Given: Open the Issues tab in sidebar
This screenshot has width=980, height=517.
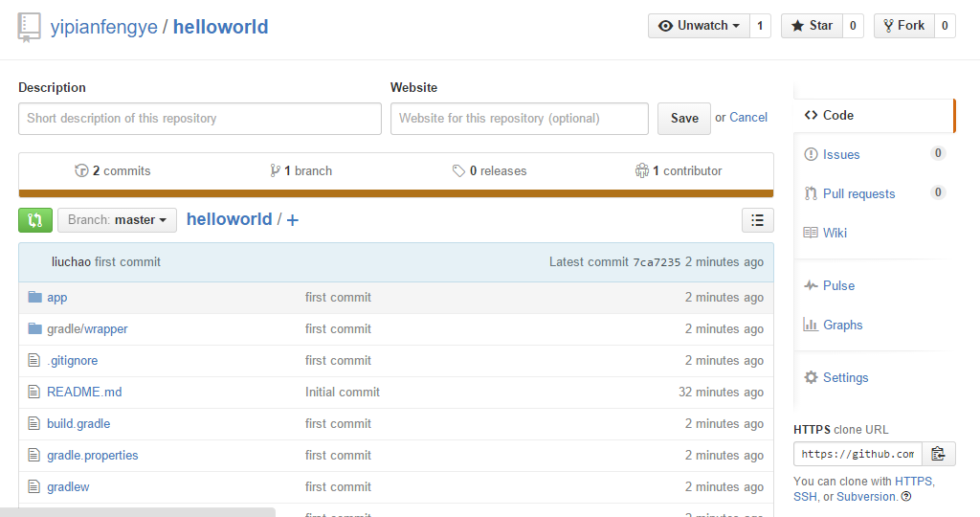Looking at the screenshot, I should pos(841,154).
